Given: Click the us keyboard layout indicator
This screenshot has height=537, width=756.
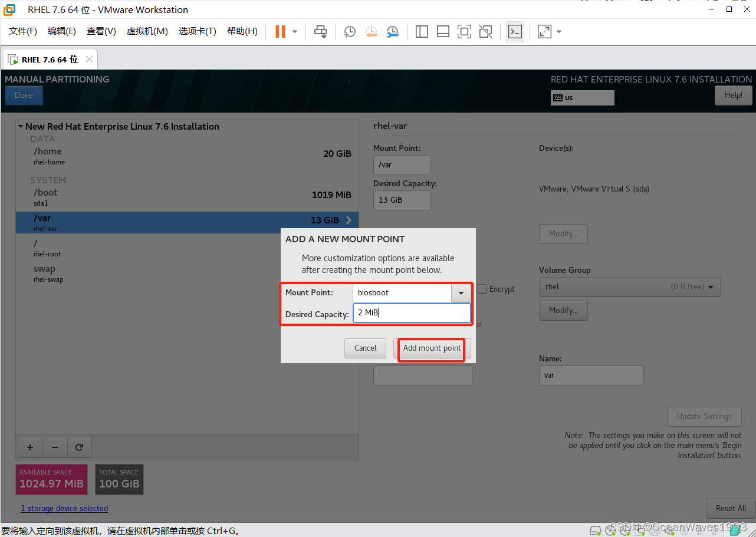Looking at the screenshot, I should tap(583, 98).
